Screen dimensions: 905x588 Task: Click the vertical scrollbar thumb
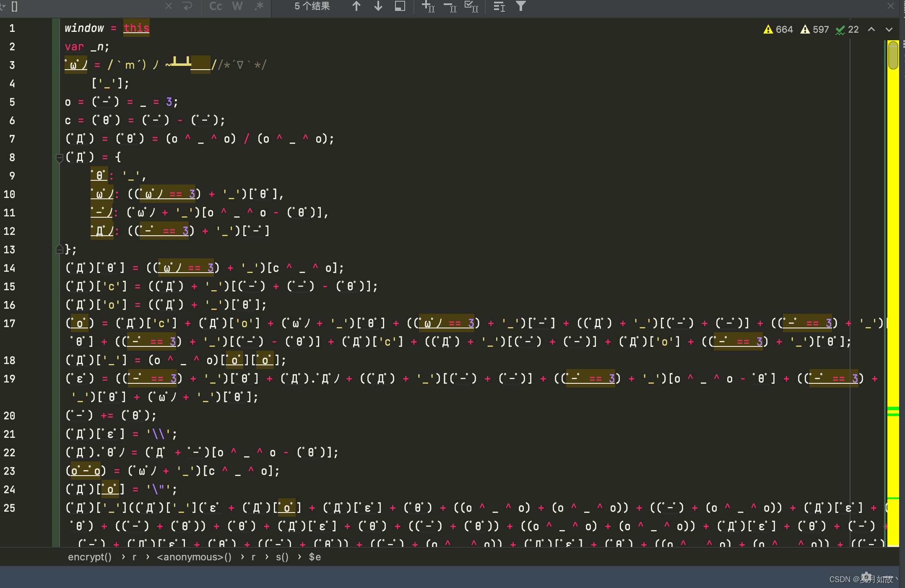point(893,55)
